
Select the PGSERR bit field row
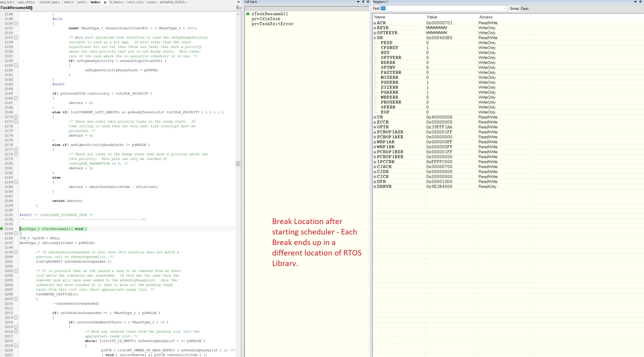coord(451,82)
